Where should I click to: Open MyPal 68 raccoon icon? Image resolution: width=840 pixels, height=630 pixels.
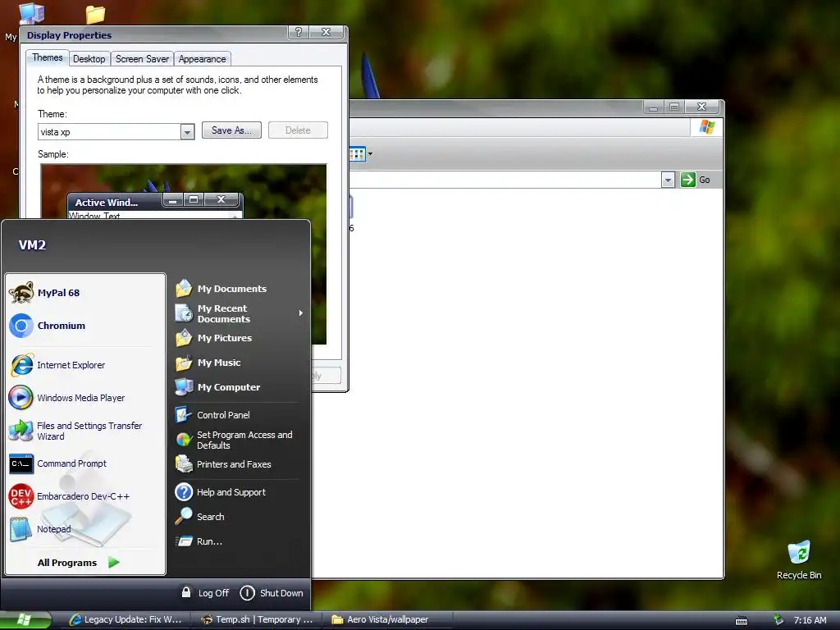(21, 293)
